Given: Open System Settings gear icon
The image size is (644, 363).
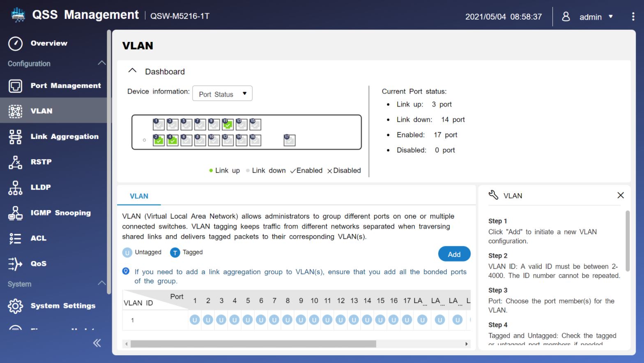Looking at the screenshot, I should 16,306.
